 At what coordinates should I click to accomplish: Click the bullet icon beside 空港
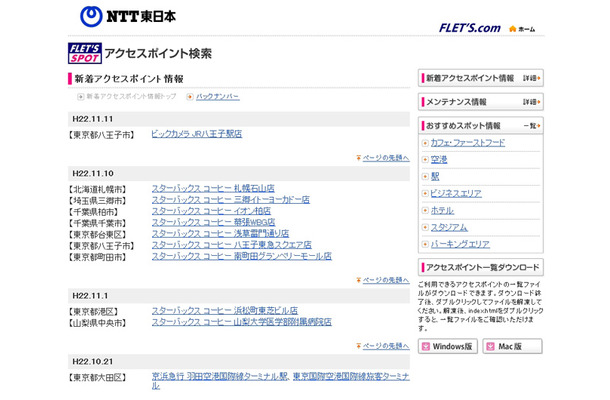425,160
